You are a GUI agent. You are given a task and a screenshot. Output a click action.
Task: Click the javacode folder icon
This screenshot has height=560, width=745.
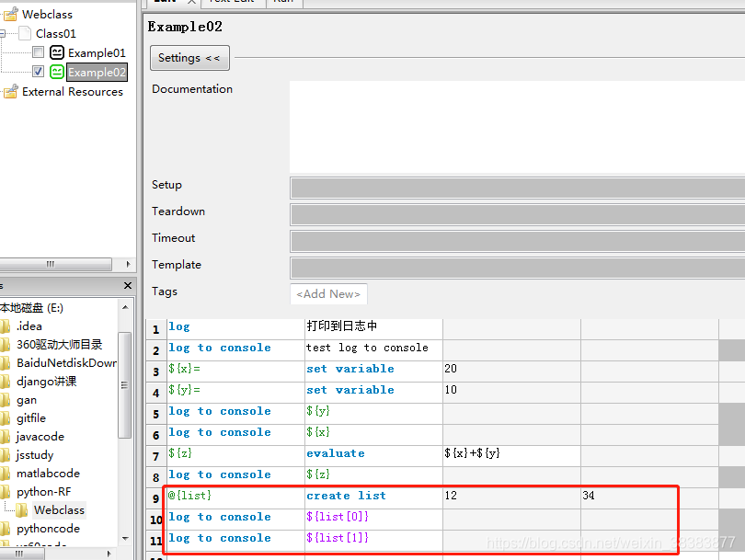coord(6,437)
